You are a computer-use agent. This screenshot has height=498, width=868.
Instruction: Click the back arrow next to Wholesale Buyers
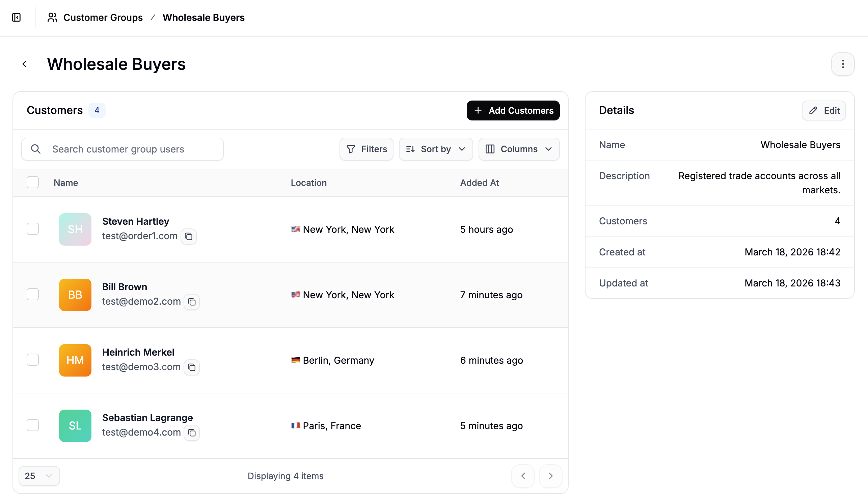(x=25, y=64)
